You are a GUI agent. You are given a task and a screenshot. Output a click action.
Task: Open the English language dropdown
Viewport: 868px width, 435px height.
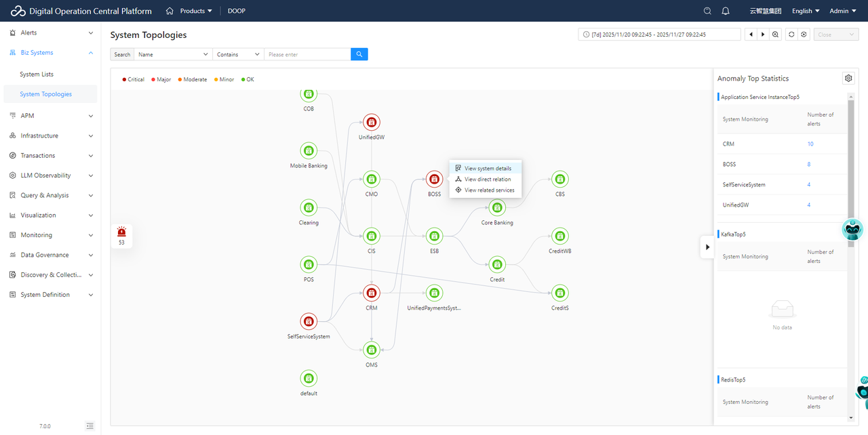(806, 11)
